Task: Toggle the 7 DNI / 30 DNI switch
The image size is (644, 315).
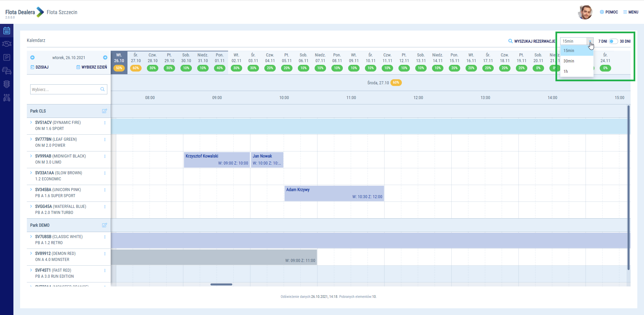Action: coord(613,41)
